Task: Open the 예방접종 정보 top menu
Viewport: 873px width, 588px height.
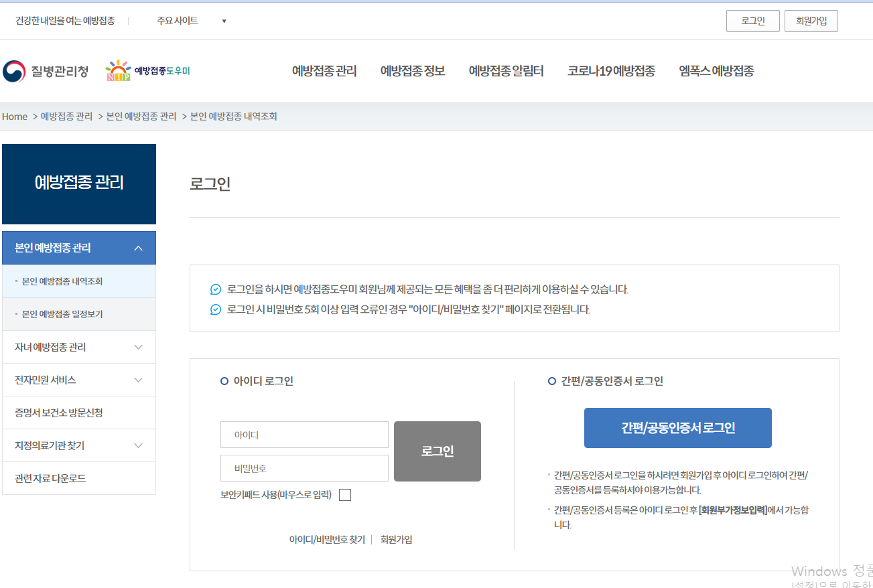Action: coord(413,71)
